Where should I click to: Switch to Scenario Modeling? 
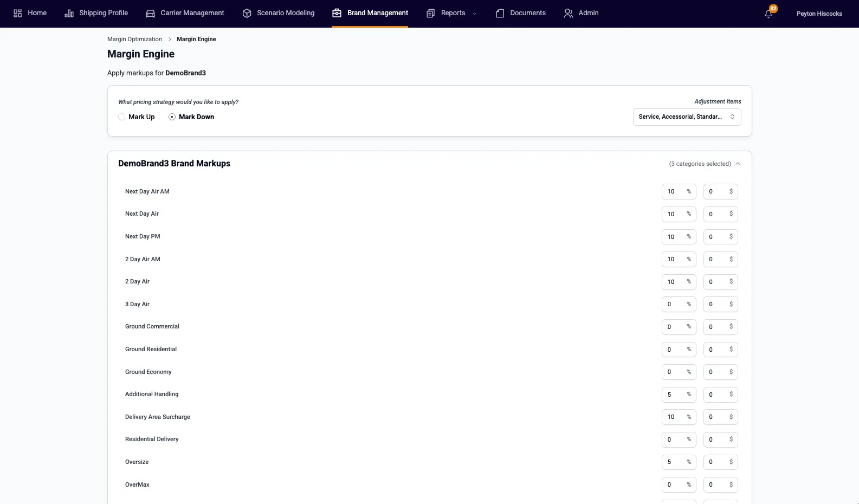click(x=286, y=13)
